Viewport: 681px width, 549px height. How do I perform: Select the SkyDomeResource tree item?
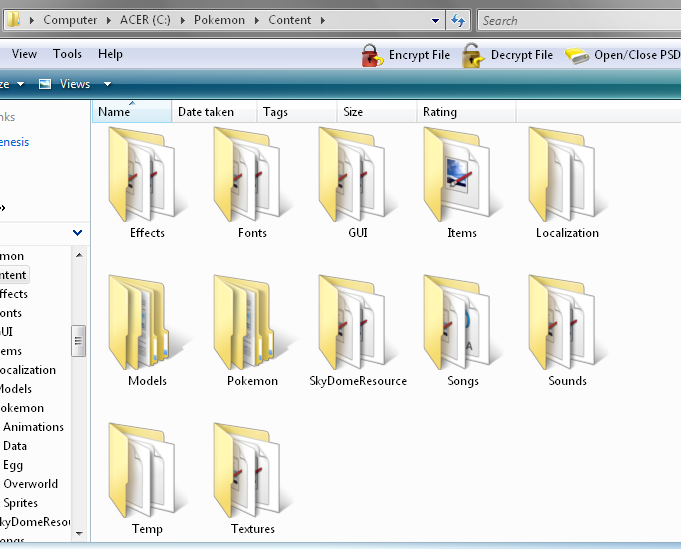[x=35, y=522]
